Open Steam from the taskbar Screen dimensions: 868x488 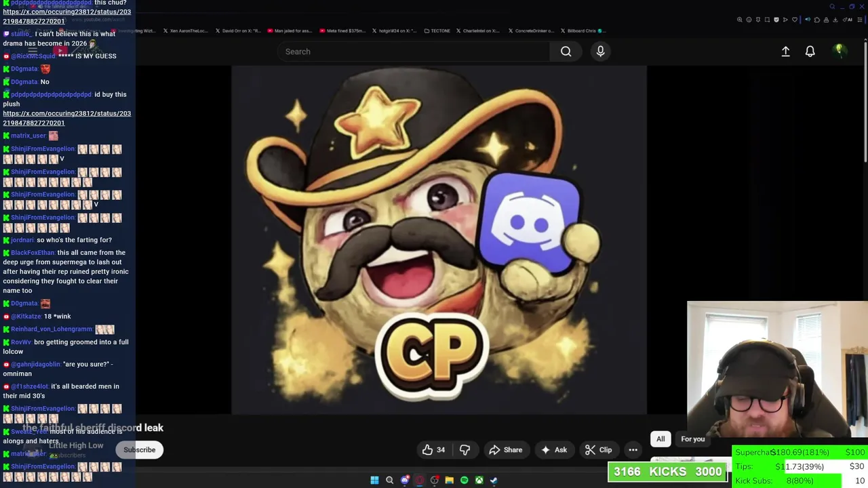click(x=494, y=480)
